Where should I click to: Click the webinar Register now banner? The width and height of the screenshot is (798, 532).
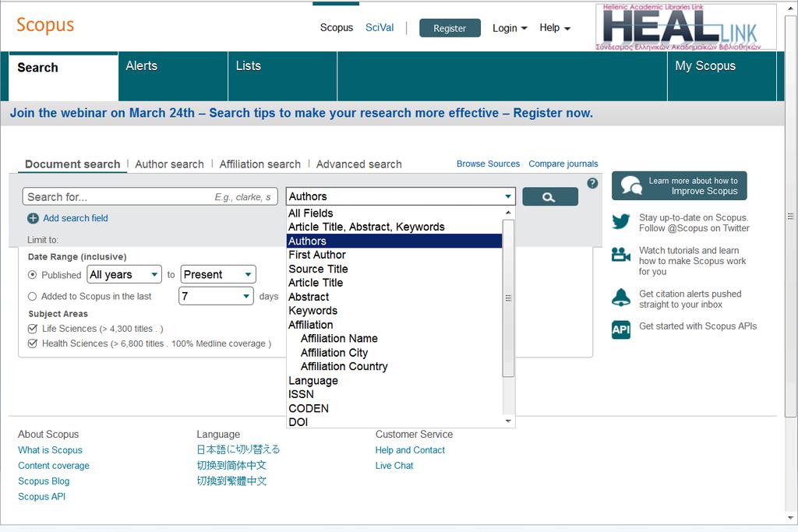pos(302,113)
